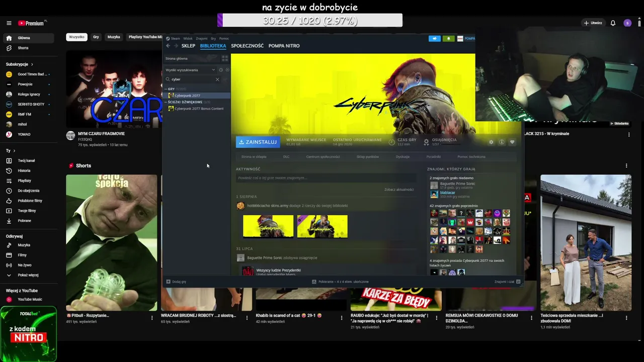Click the activity comment input field
Image resolution: width=644 pixels, height=362 pixels.
[x=327, y=178]
